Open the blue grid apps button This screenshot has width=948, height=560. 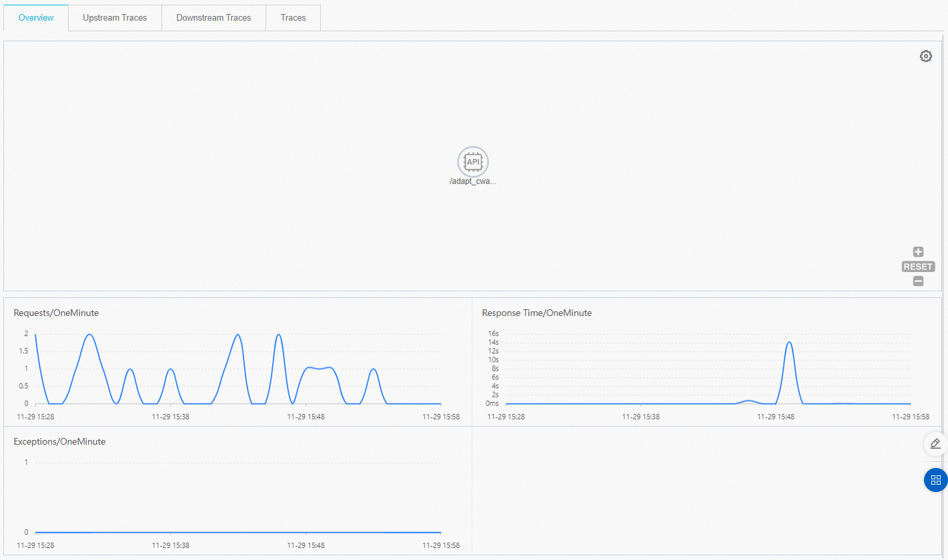tap(935, 480)
